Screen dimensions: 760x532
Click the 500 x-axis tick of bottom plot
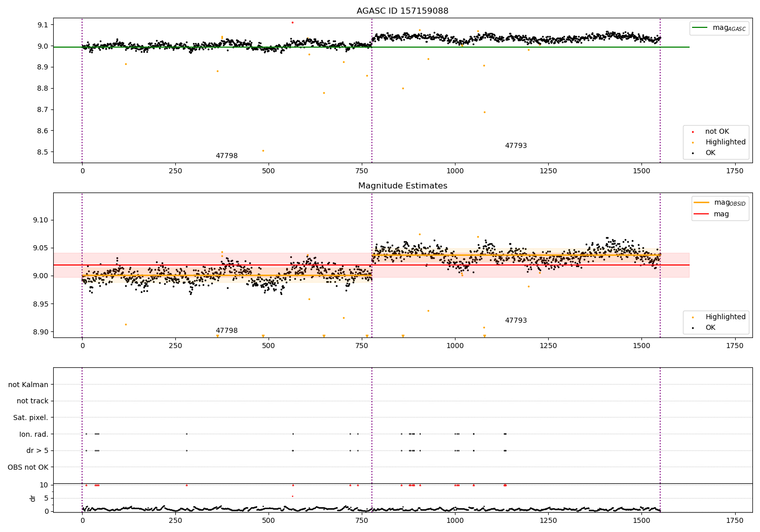click(269, 520)
